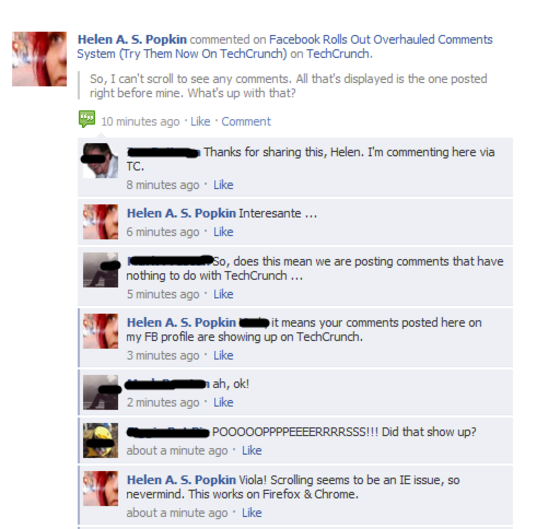This screenshot has width=560, height=529.
Task: Click the green speech bubble comment icon
Action: coord(87,119)
